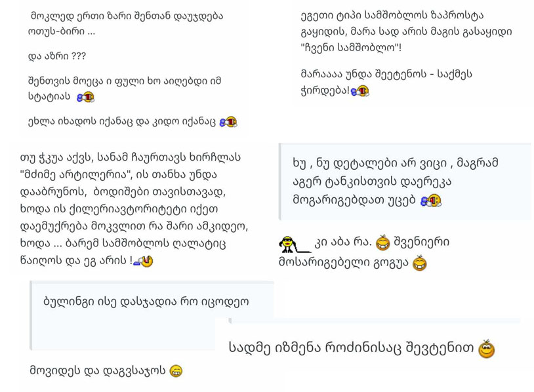This screenshot has width=534, height=392.
Task: Click the text "და აზრი ???"
Action: point(57,56)
